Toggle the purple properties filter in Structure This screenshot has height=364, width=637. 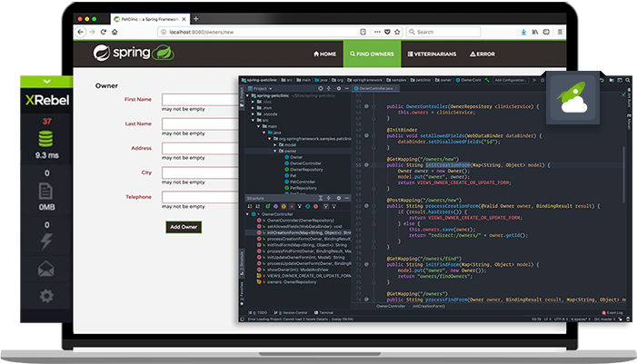click(276, 207)
